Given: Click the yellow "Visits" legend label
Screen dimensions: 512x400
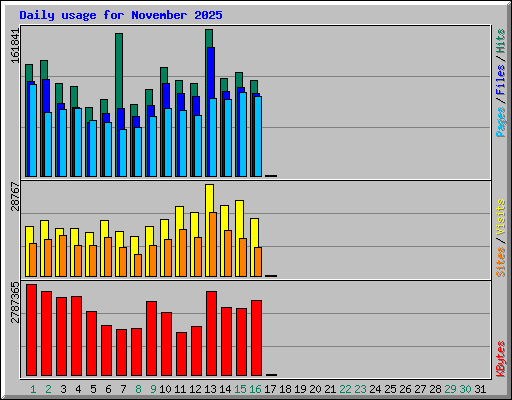Looking at the screenshot, I should [x=500, y=218].
